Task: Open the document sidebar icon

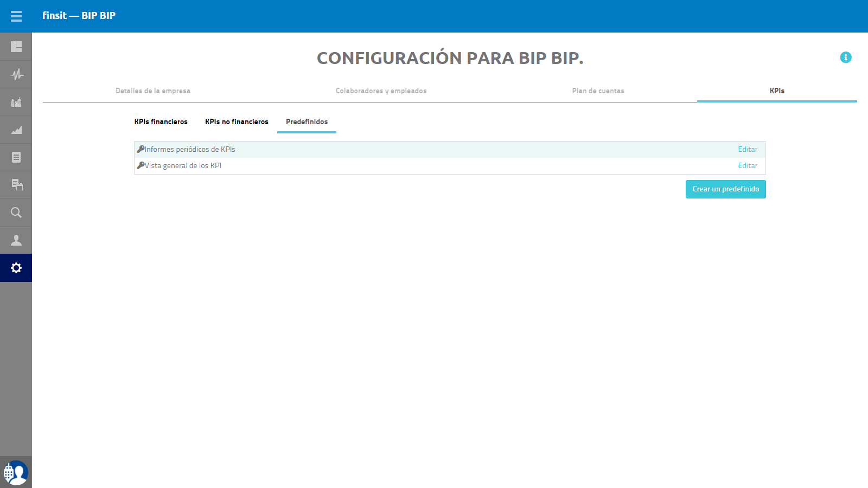Action: [16, 157]
